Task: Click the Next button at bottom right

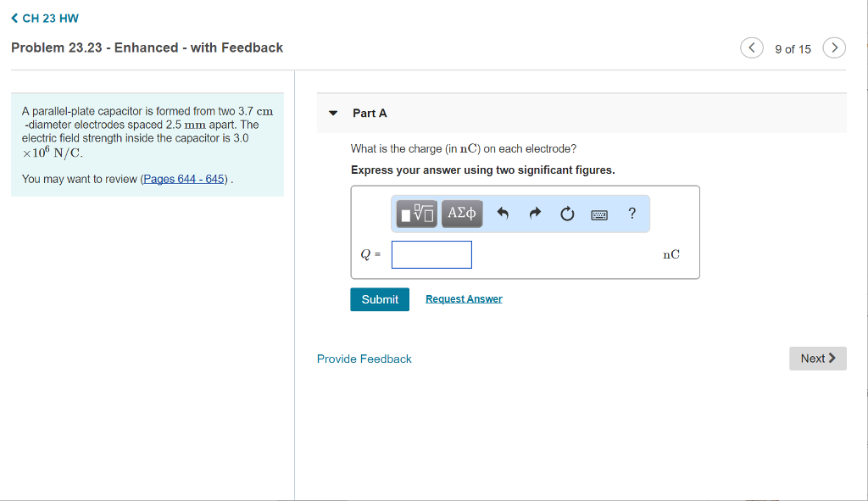Action: tap(818, 359)
